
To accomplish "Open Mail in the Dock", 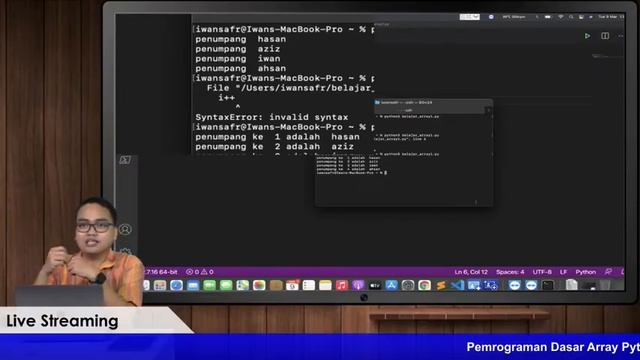I will (x=193, y=285).
